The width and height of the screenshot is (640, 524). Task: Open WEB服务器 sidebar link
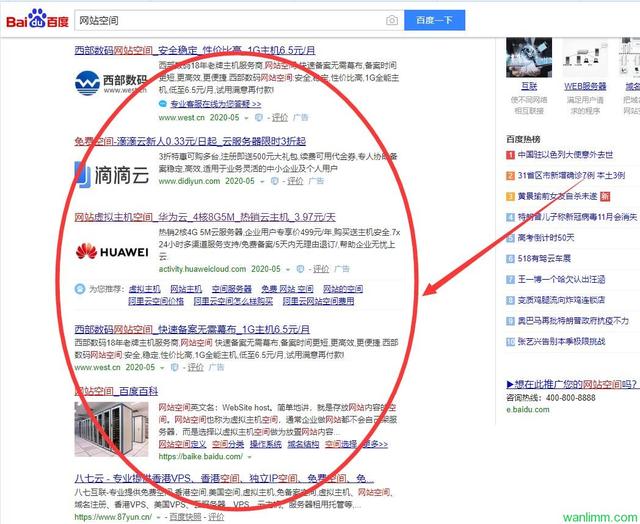(x=585, y=86)
